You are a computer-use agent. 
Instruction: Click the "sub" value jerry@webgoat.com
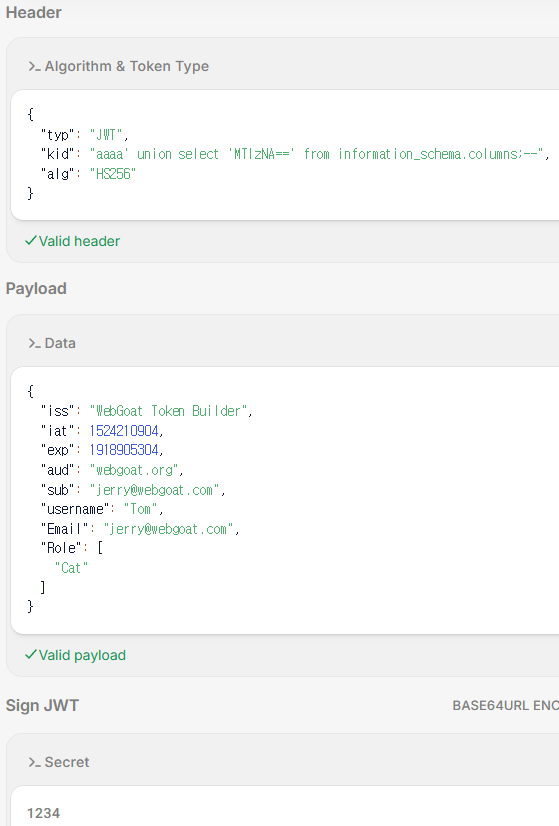click(155, 490)
